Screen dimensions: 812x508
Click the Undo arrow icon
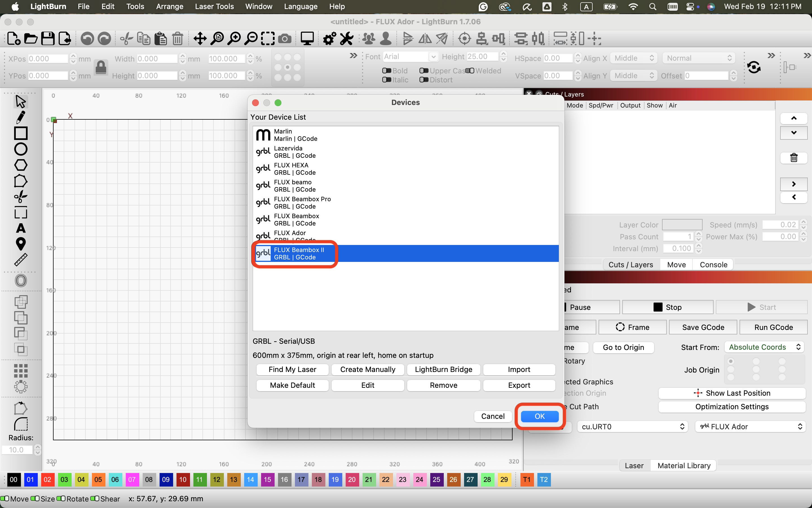(x=87, y=39)
